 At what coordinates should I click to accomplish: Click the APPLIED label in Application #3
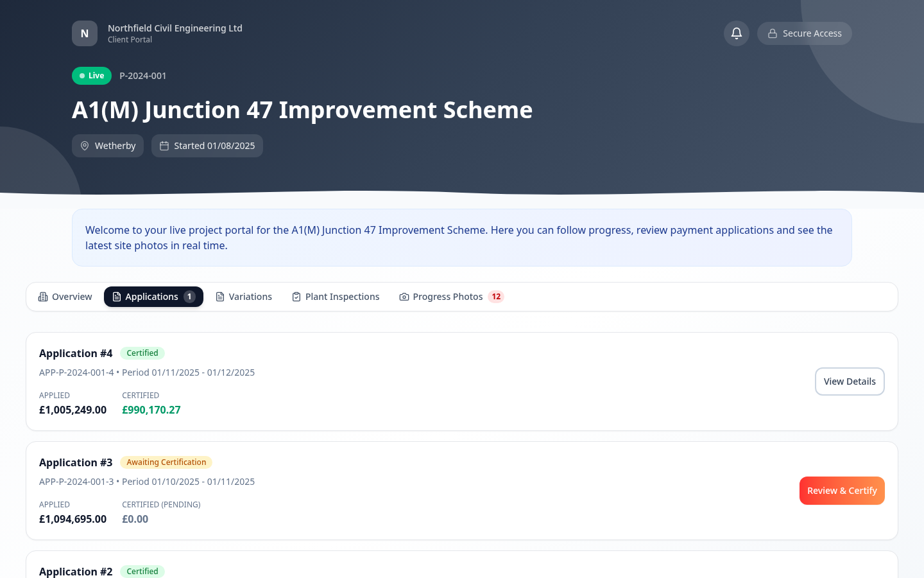pyautogui.click(x=55, y=505)
